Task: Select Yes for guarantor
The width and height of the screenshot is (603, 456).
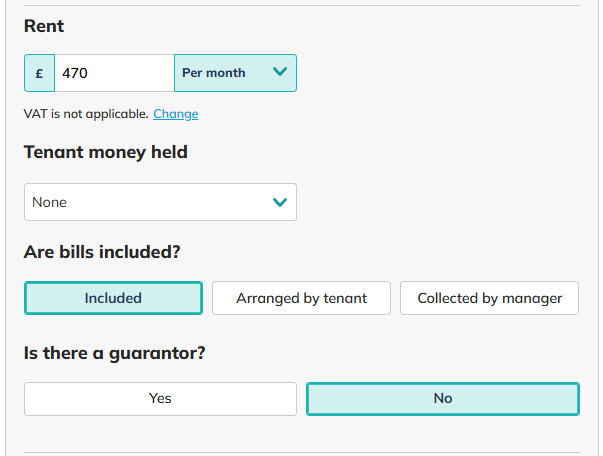Action: tap(160, 398)
